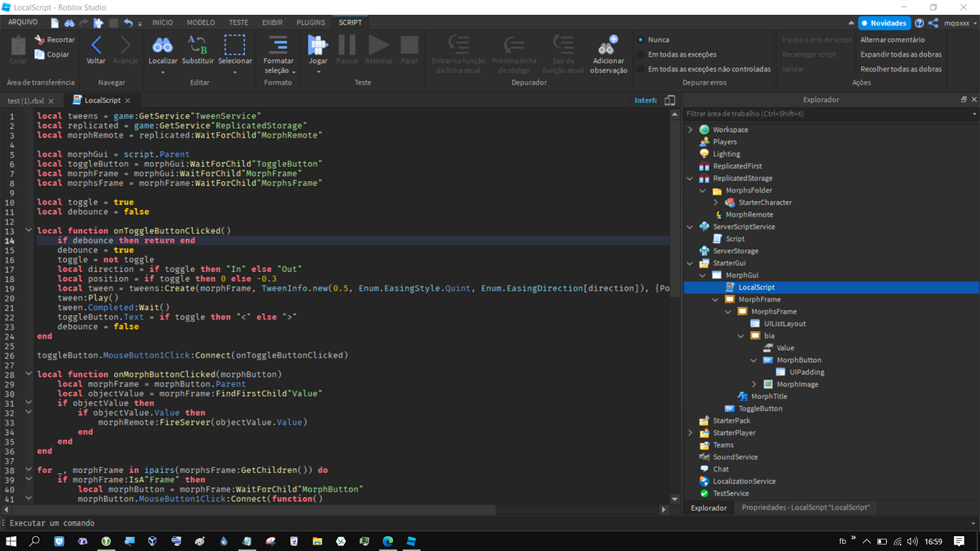The height and width of the screenshot is (551, 980).
Task: Collapse the ReplicatedStorage tree item
Action: [x=688, y=178]
